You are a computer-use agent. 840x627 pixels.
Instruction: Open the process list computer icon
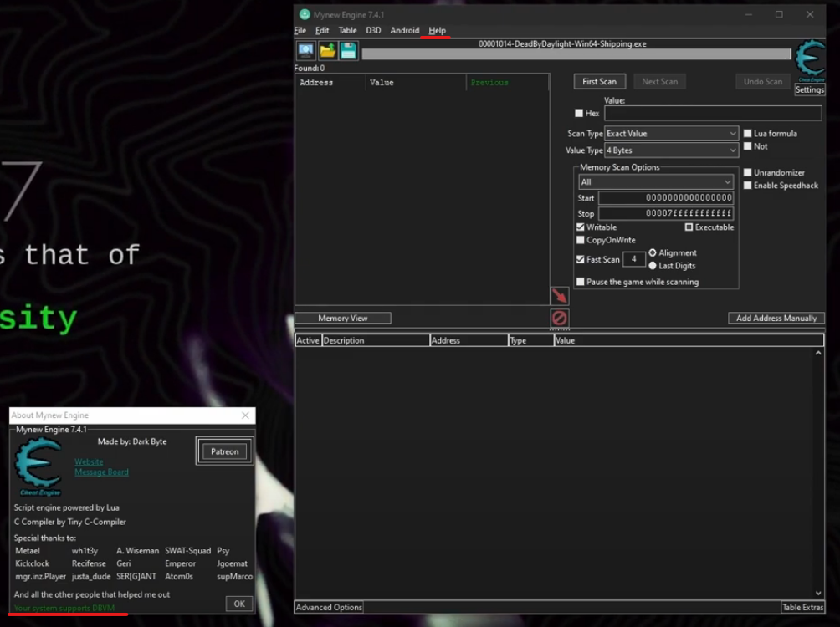[306, 51]
